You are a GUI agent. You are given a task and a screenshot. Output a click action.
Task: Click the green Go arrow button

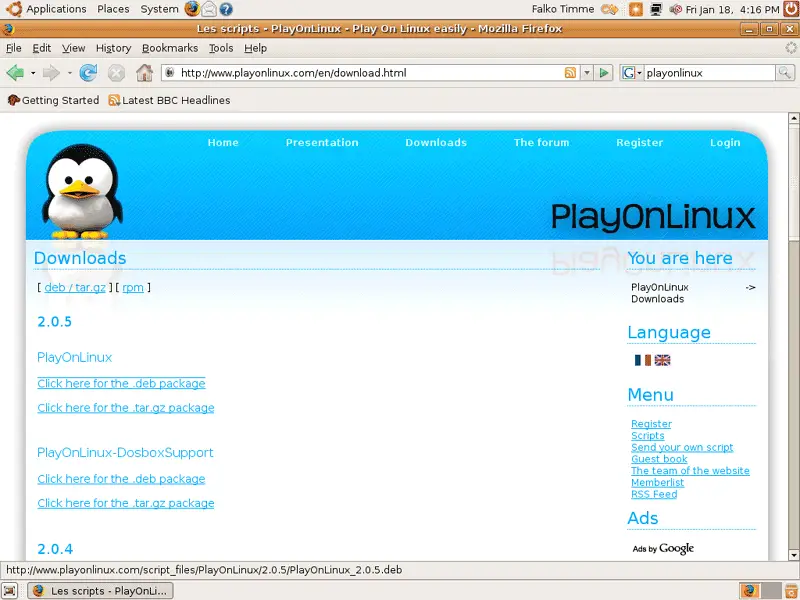(604, 73)
